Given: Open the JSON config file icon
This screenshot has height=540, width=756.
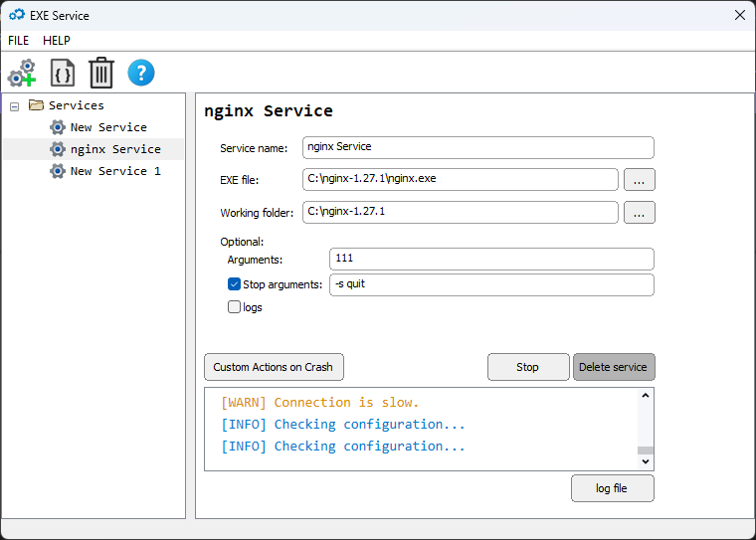Looking at the screenshot, I should [x=63, y=74].
